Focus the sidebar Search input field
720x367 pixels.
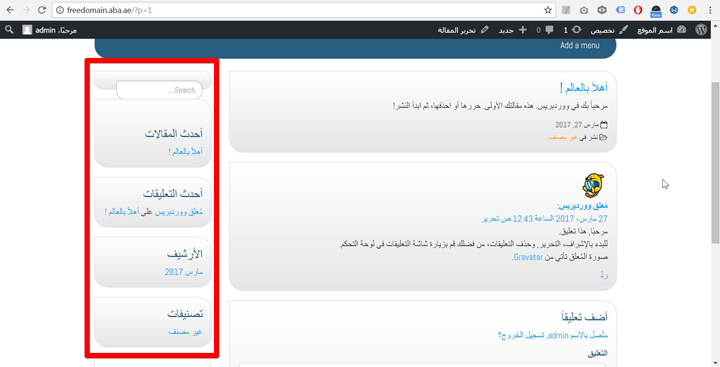(159, 90)
